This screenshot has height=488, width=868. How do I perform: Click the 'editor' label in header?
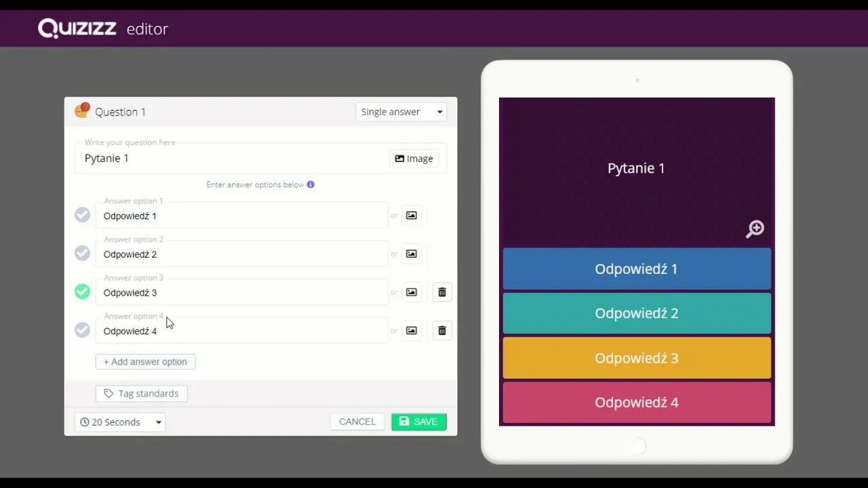tap(147, 29)
